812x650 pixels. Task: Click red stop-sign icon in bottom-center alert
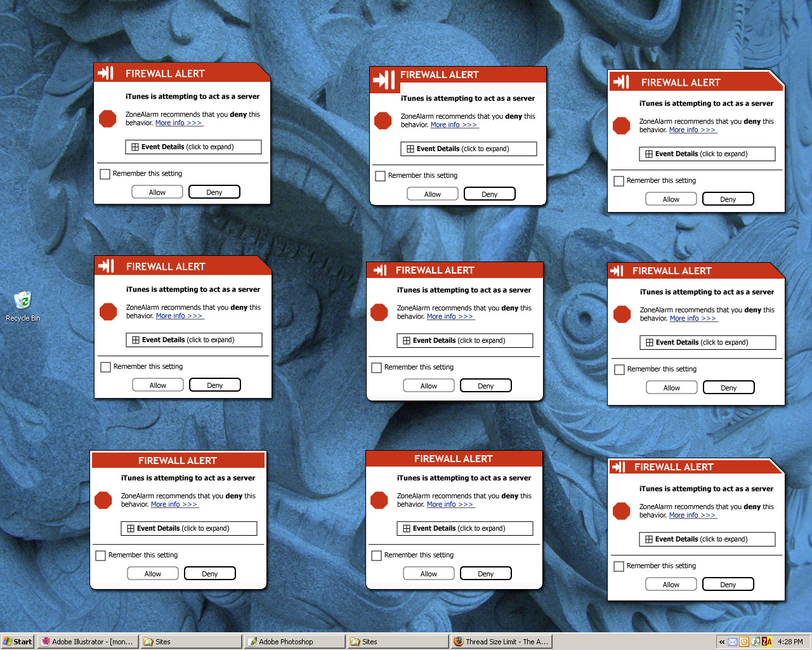pos(379,500)
